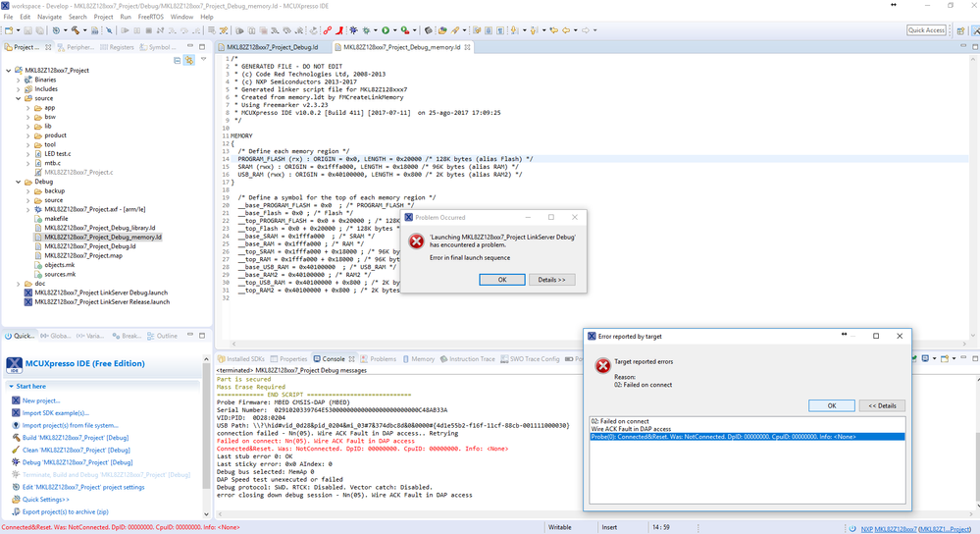Click the Quick Access search field

(926, 30)
